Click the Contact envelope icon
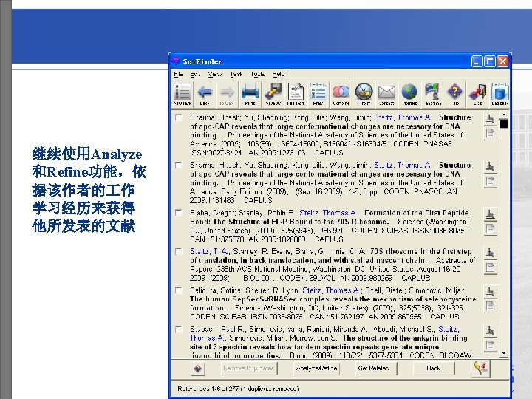The image size is (532, 399). [x=386, y=94]
